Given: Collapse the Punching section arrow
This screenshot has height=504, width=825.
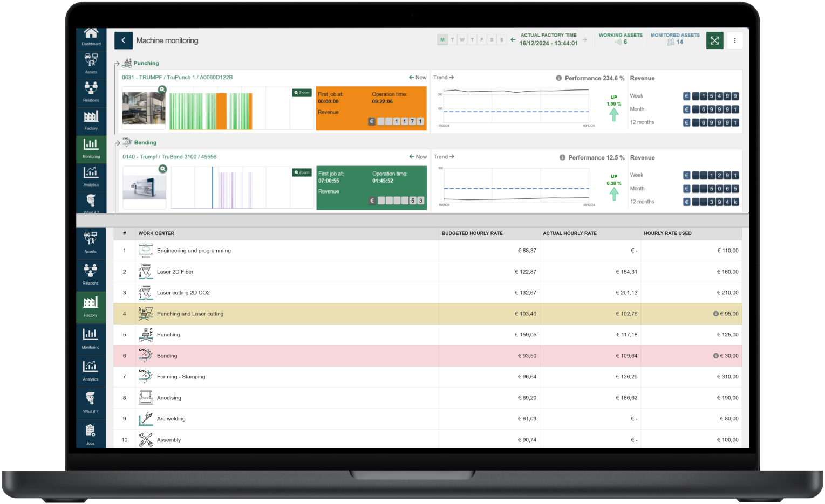Looking at the screenshot, I should tap(117, 64).
